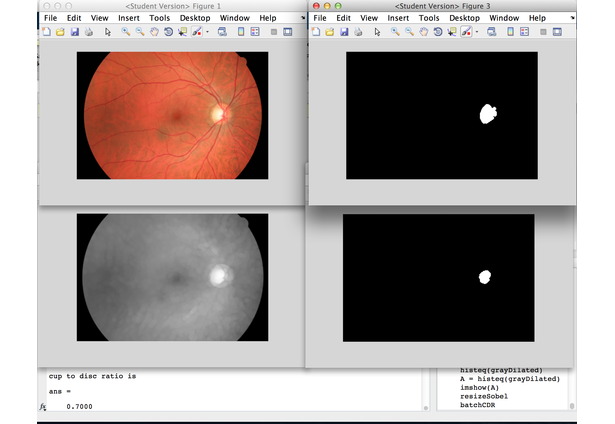Screen dimensions: 615x424
Task: Select Edit Plot arrow tool in Figure 1
Action: [x=108, y=32]
